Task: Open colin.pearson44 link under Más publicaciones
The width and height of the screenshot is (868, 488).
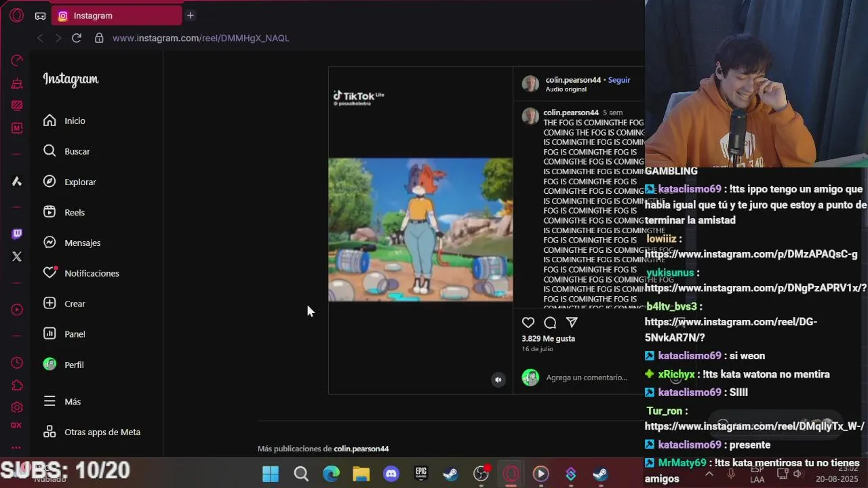Action: (361, 449)
